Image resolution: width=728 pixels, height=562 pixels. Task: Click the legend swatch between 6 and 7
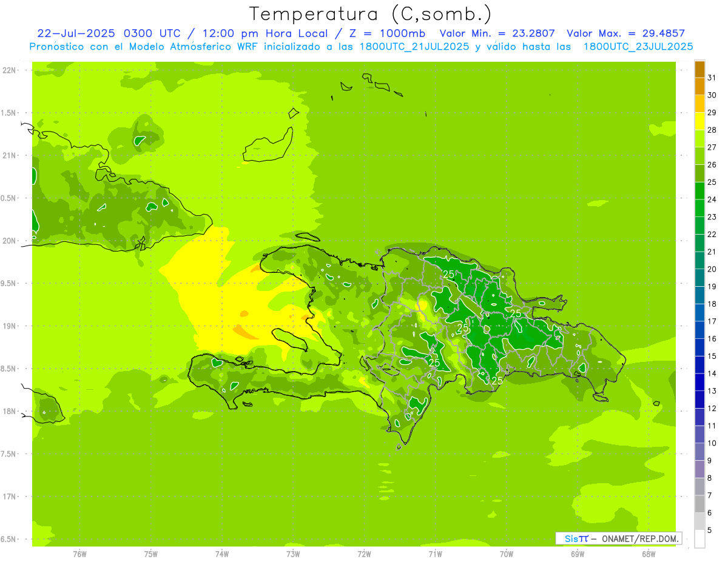pyautogui.click(x=699, y=504)
